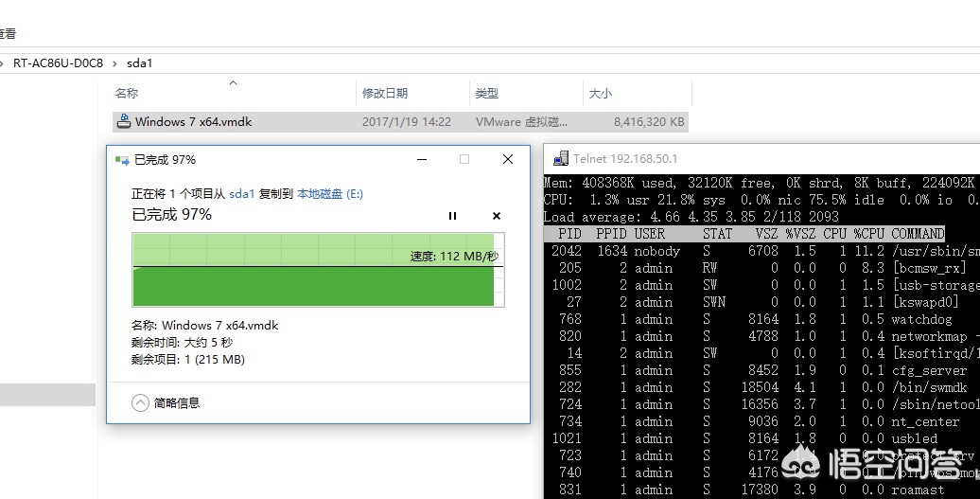
Task: Cancel the file copy with the X
Action: click(x=497, y=216)
